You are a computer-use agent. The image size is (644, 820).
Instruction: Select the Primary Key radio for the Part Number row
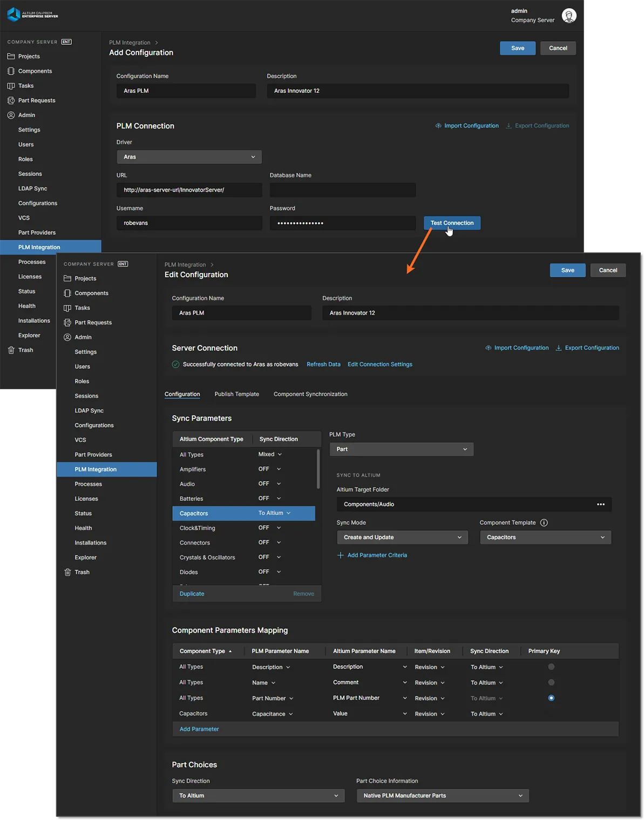point(551,698)
